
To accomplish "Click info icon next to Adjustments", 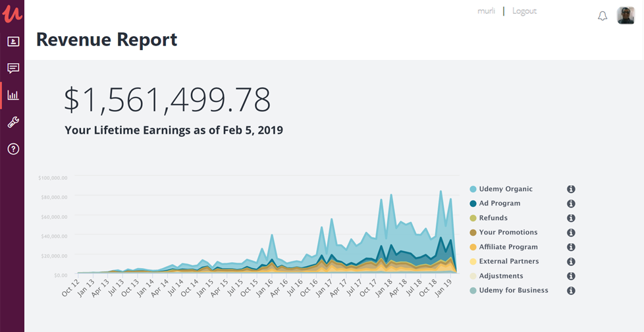I will (x=571, y=276).
